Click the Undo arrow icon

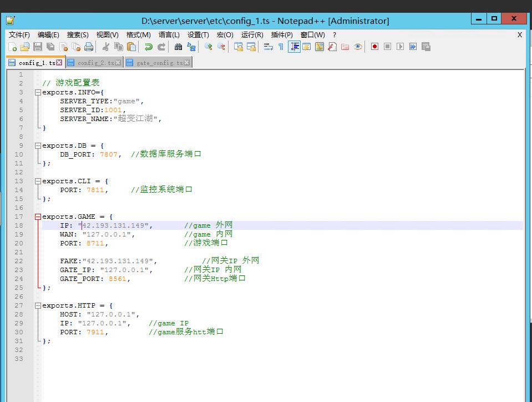tap(148, 47)
